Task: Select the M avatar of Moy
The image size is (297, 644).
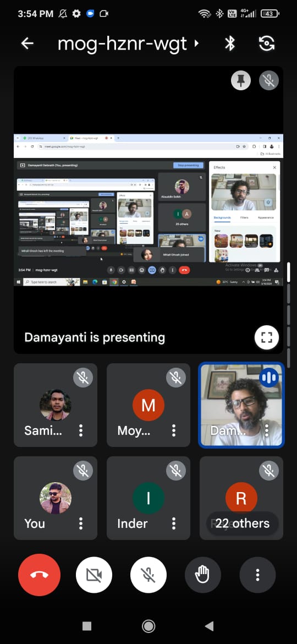Action: [x=148, y=405]
